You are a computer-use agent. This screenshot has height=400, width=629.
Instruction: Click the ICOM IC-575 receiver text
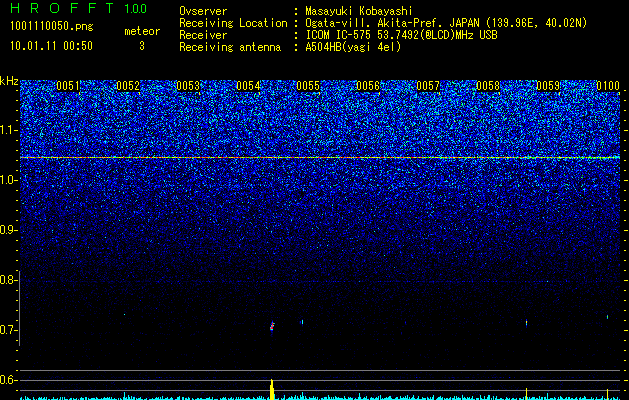tap(401, 35)
